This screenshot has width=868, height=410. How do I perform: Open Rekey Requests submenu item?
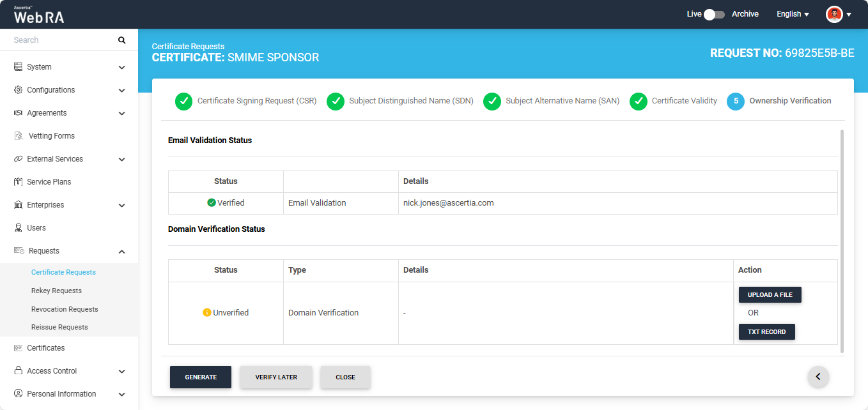point(56,291)
